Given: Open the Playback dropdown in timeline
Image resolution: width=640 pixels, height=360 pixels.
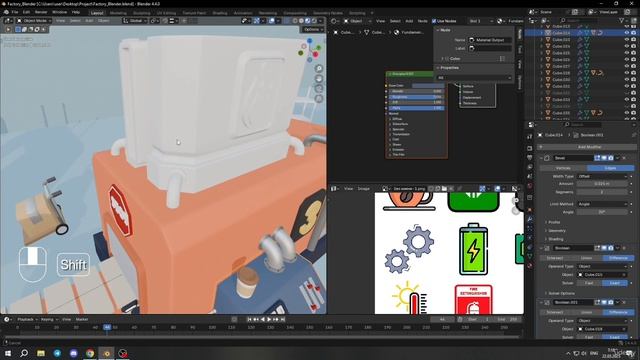Looking at the screenshot, I should pos(27,319).
